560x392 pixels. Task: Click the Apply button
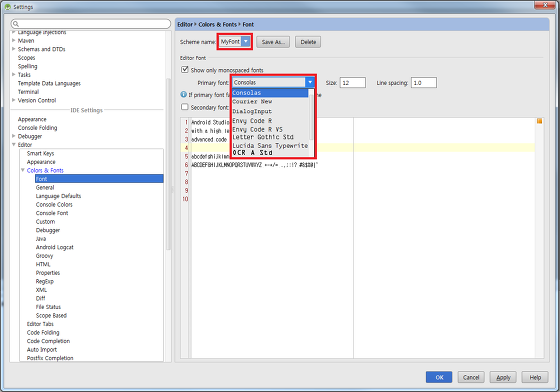tap(503, 377)
